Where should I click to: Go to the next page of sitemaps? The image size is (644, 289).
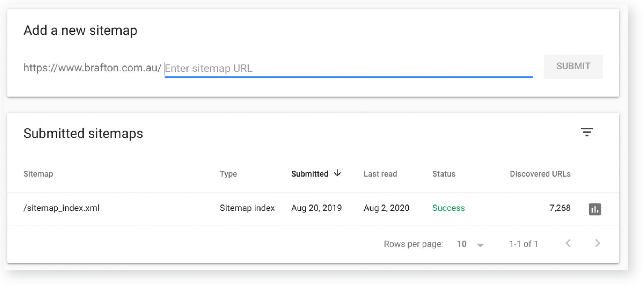[597, 243]
